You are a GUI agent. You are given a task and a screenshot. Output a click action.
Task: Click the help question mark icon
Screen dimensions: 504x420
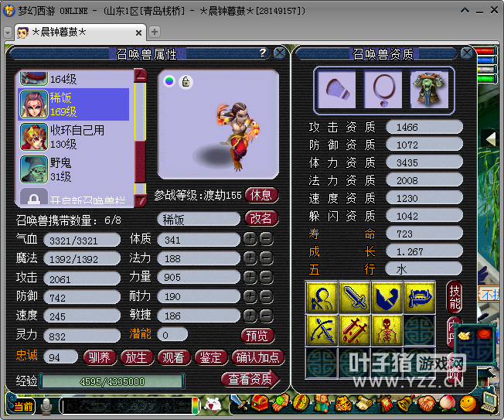263,53
